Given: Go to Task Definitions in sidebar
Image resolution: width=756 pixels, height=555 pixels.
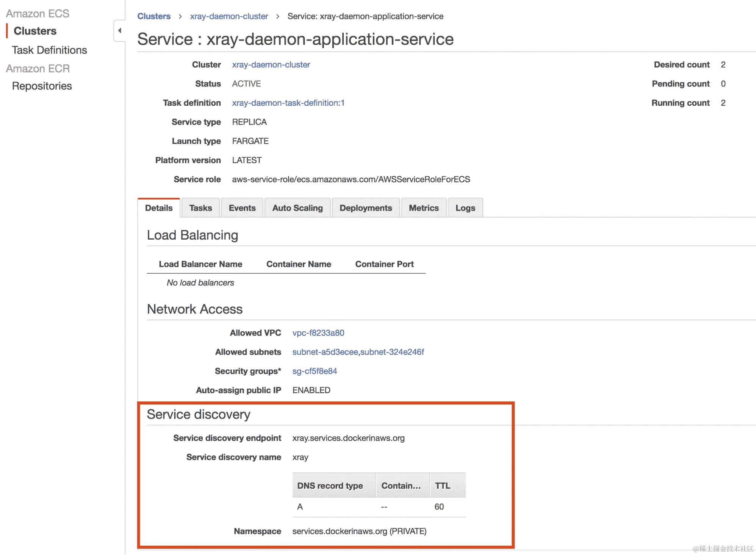Looking at the screenshot, I should point(49,50).
